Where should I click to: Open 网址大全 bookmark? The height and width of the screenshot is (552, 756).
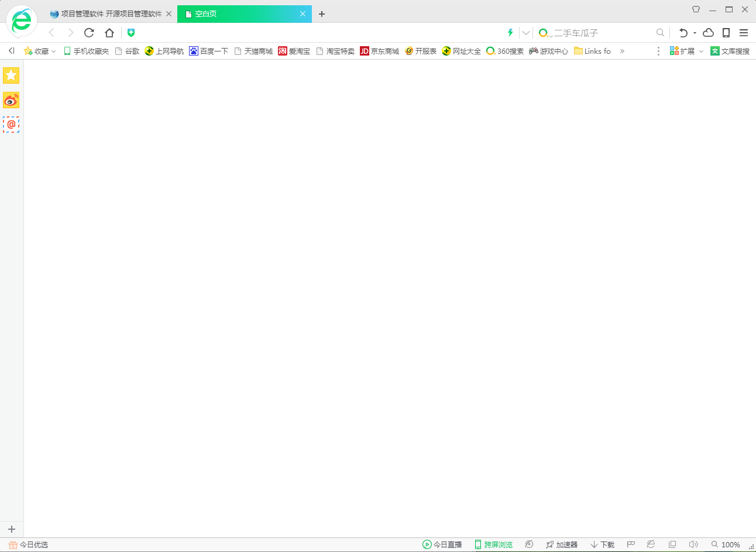tap(462, 51)
